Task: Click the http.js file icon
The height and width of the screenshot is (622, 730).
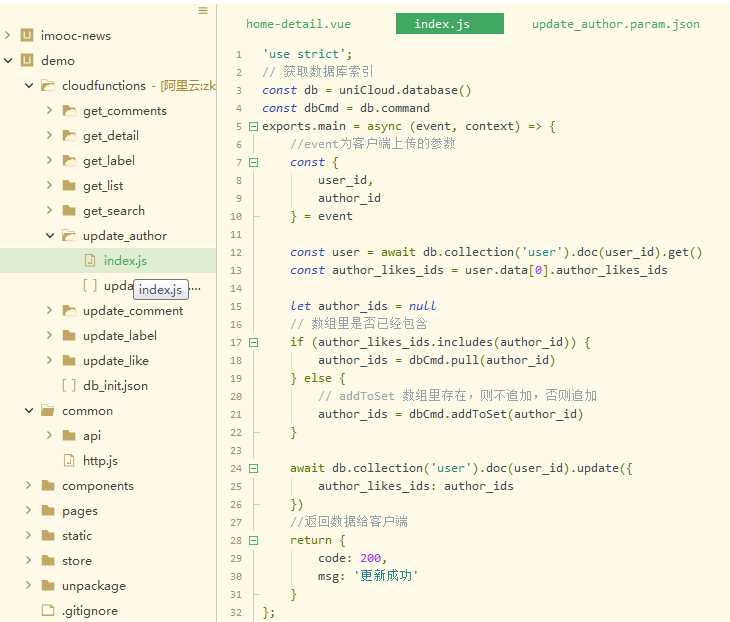Action: pyautogui.click(x=69, y=460)
